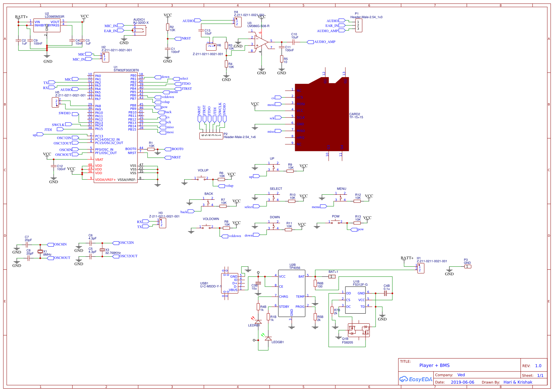Select the Drawn By name Hari & Krishak
The height and width of the screenshot is (392, 554).
[518, 382]
